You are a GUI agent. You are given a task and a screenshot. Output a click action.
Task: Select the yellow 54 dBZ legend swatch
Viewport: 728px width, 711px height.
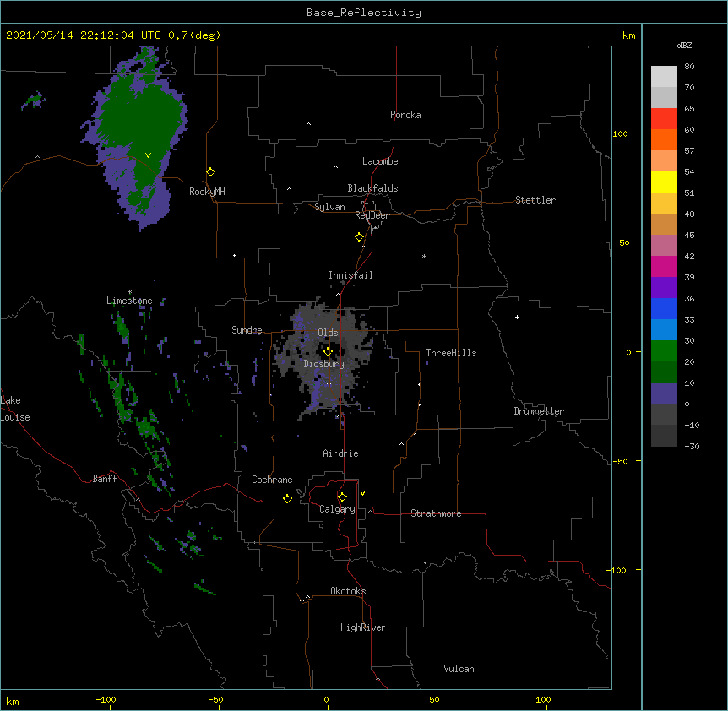click(x=664, y=182)
